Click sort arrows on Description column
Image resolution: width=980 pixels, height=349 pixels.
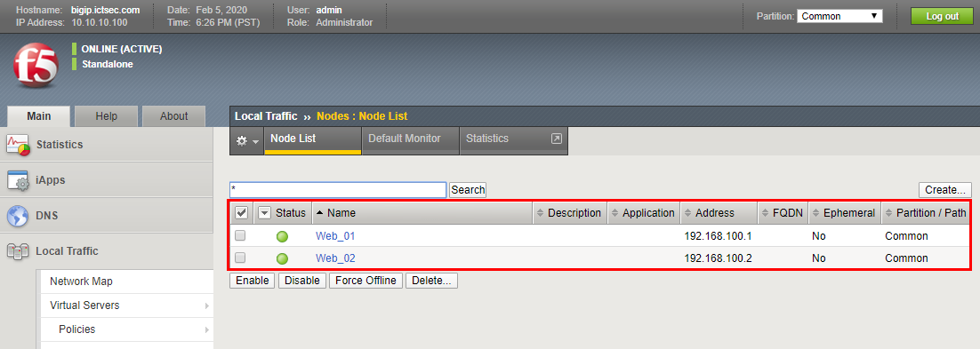tap(541, 213)
